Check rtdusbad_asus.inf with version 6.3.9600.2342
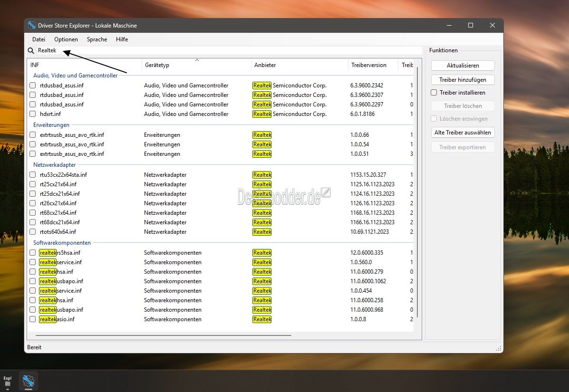This screenshot has width=569, height=392. 33,86
